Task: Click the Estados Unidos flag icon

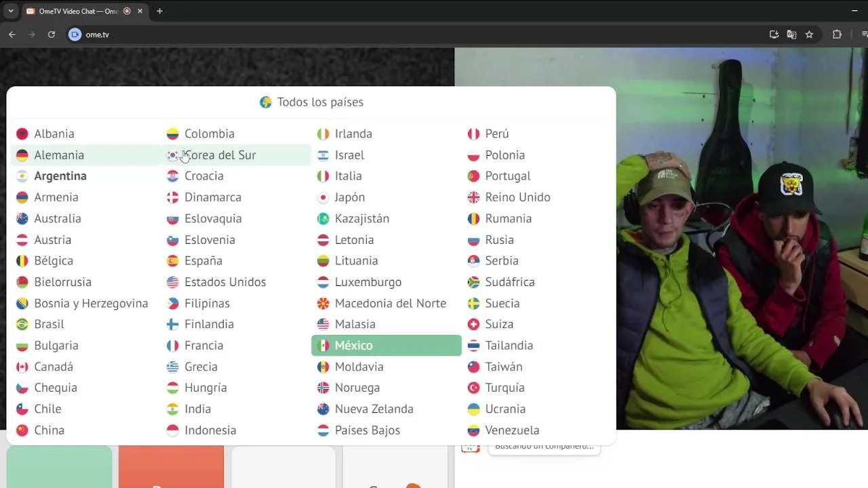Action: point(172,282)
